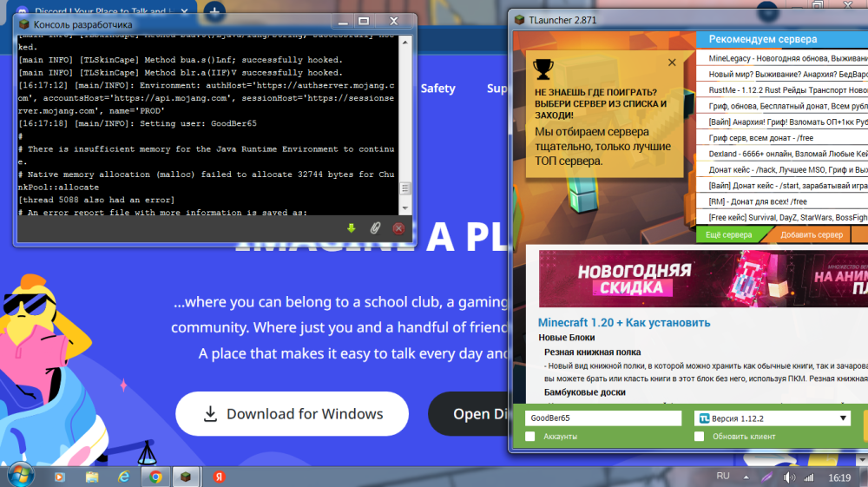Image resolution: width=868 pixels, height=487 pixels.
Task: Click the GoodBer65 username field
Action: 603,418
